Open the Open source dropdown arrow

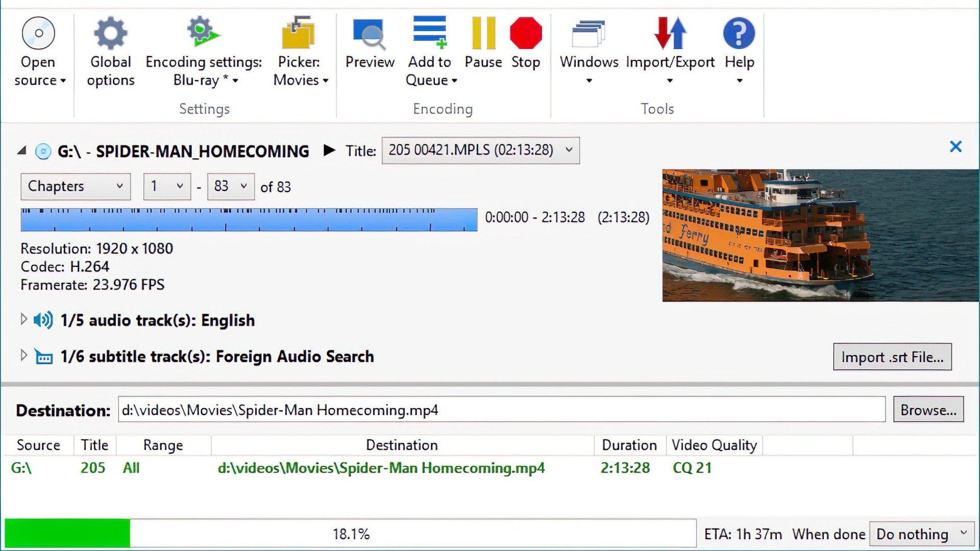[63, 81]
